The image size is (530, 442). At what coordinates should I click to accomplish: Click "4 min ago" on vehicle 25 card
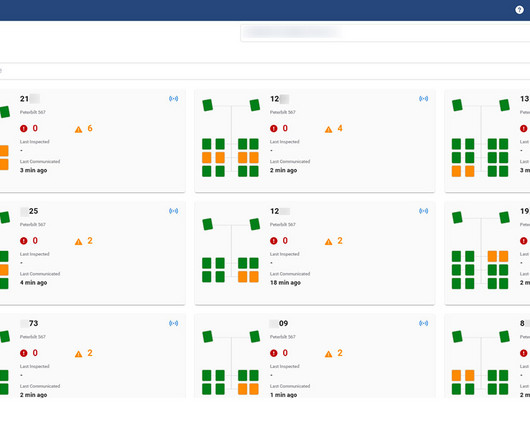coord(33,283)
